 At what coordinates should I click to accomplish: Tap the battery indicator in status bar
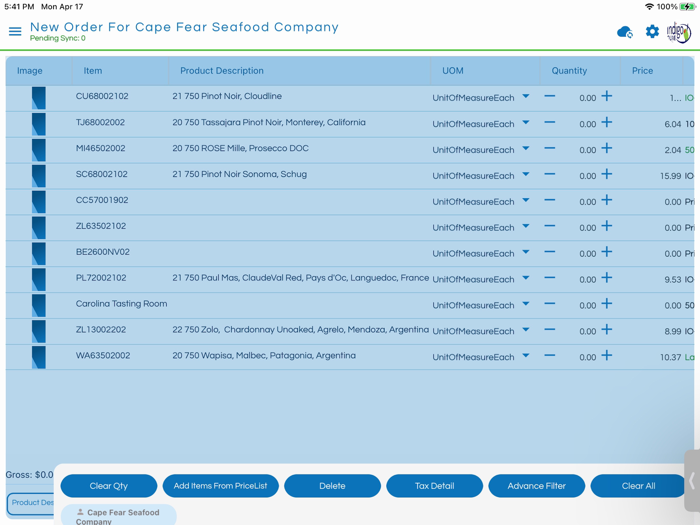tap(688, 7)
